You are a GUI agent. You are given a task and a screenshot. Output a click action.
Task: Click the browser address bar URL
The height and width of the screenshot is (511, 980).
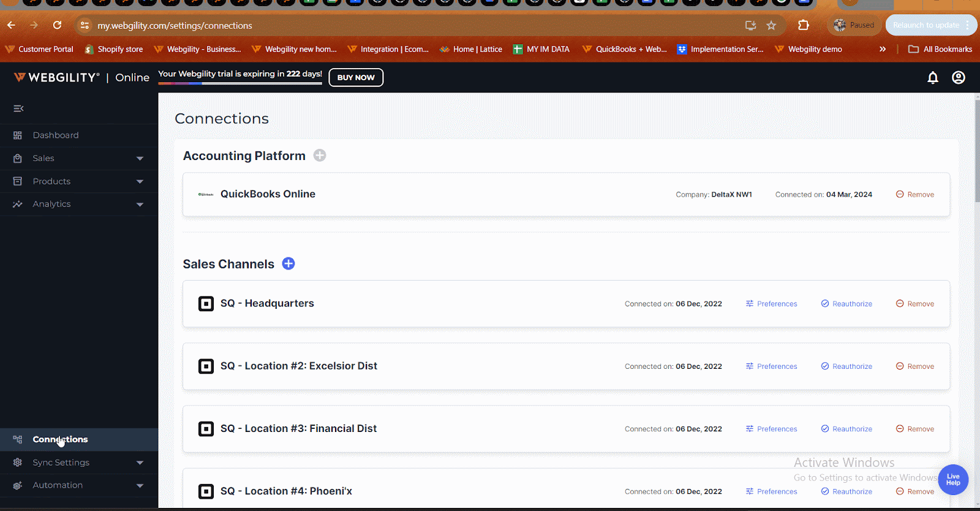click(x=175, y=26)
